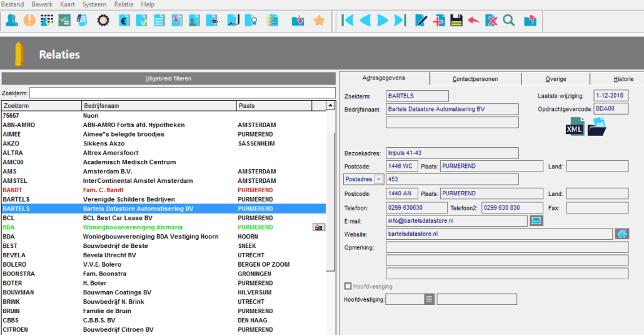Image resolution: width=644 pixels, height=335 pixels.
Task: Delete record with red X document icon
Action: point(491,20)
